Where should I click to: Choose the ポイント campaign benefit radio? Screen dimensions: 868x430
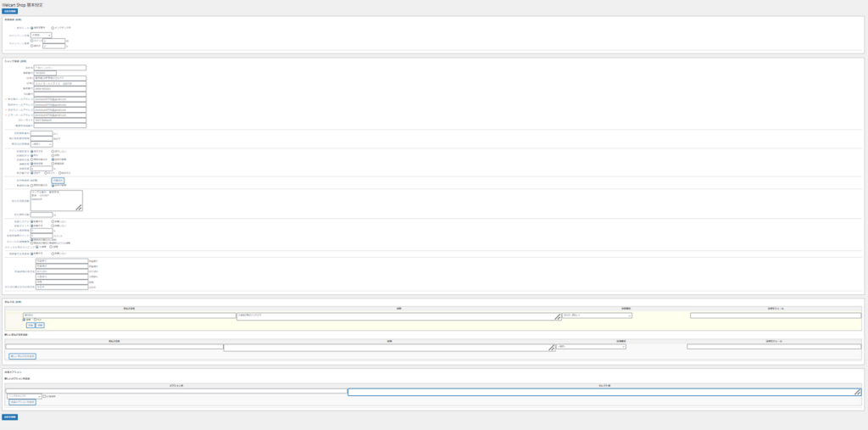[x=32, y=40]
